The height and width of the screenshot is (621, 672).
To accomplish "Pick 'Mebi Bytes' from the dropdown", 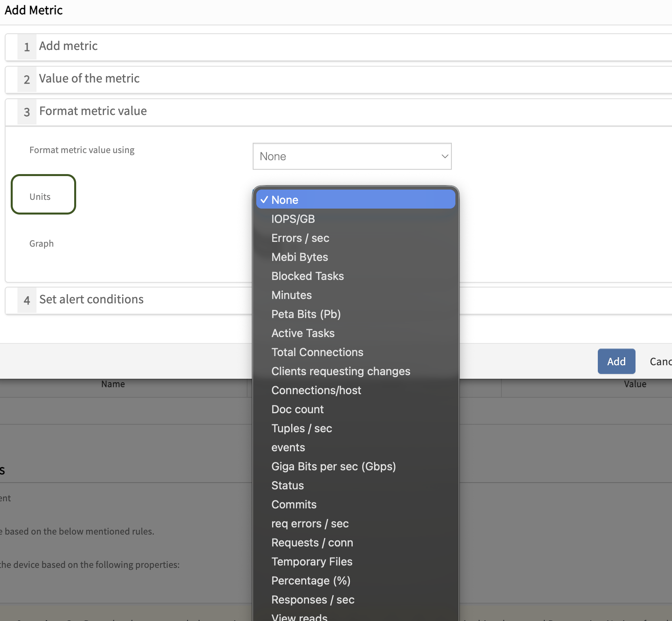I will 300,257.
